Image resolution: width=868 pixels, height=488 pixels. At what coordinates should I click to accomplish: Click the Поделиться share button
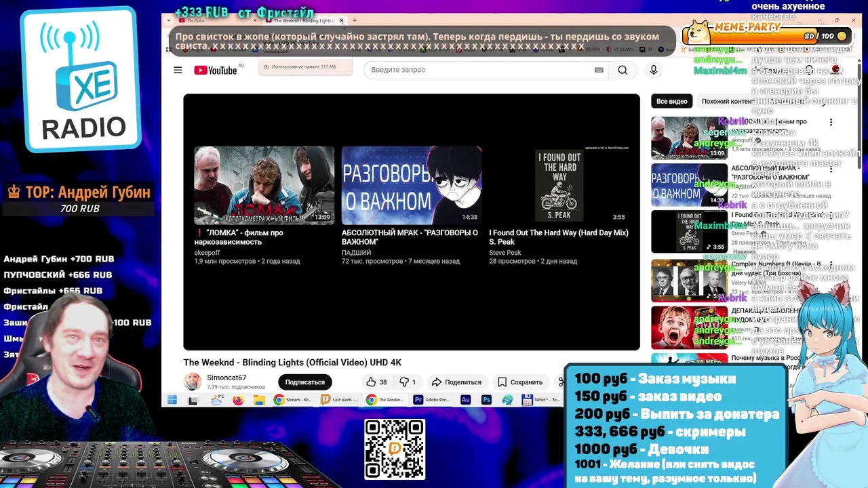pos(456,382)
